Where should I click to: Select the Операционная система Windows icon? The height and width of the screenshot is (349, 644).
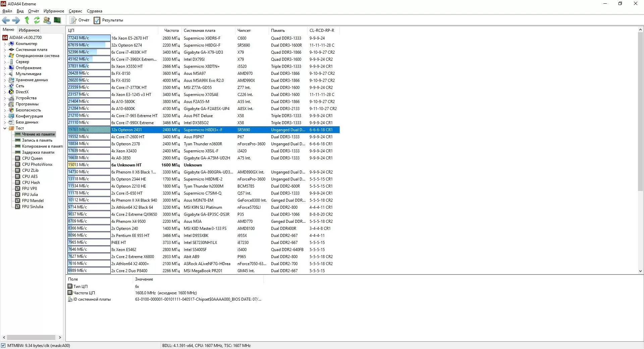click(x=11, y=56)
